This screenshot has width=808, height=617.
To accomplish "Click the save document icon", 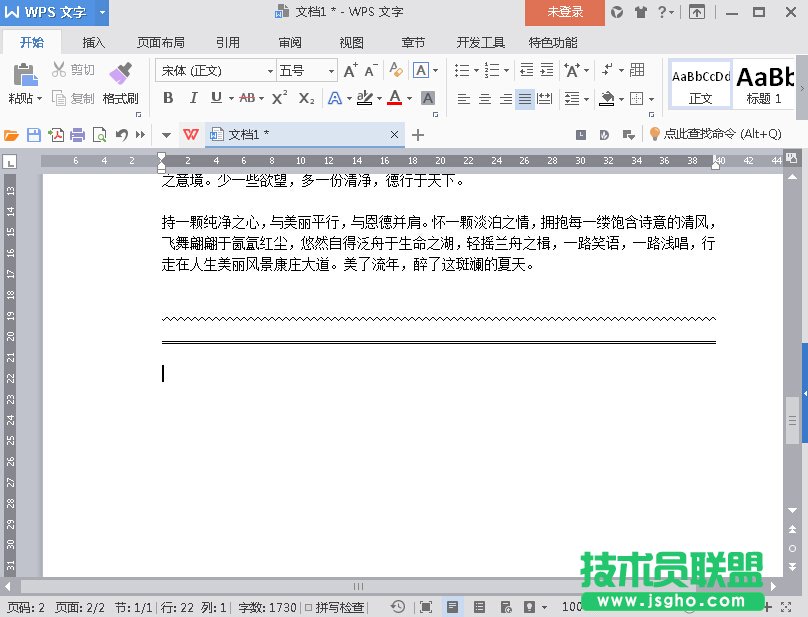I will tap(34, 135).
